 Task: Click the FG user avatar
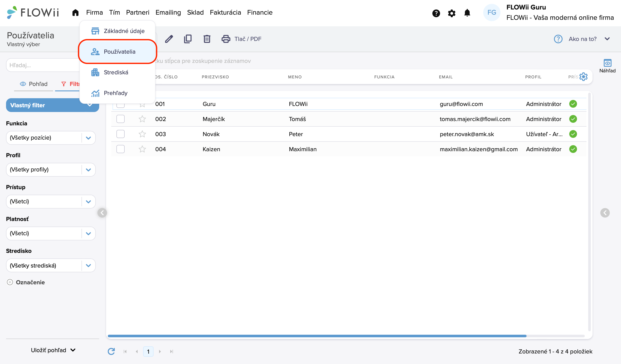[x=492, y=12]
